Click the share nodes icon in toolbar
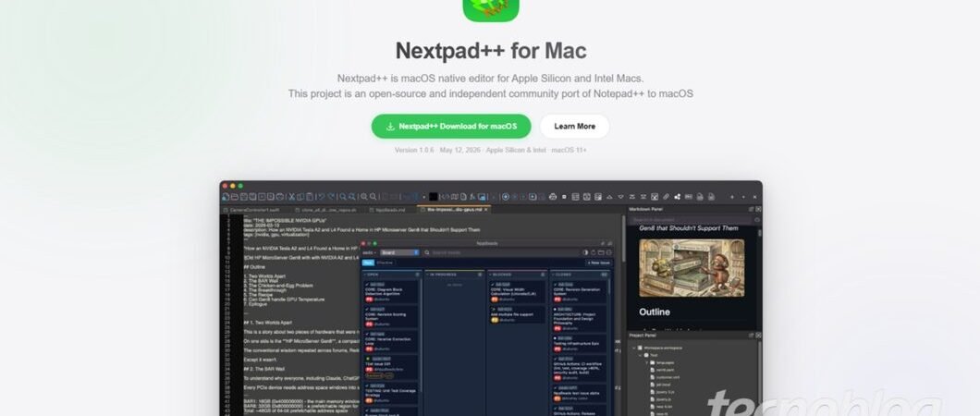The image size is (980, 416). point(678,197)
